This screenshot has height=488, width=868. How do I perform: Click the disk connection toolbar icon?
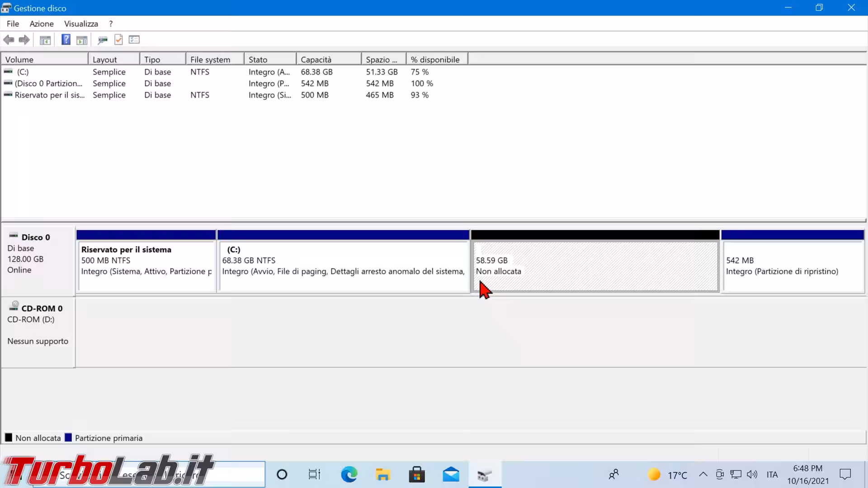[103, 40]
